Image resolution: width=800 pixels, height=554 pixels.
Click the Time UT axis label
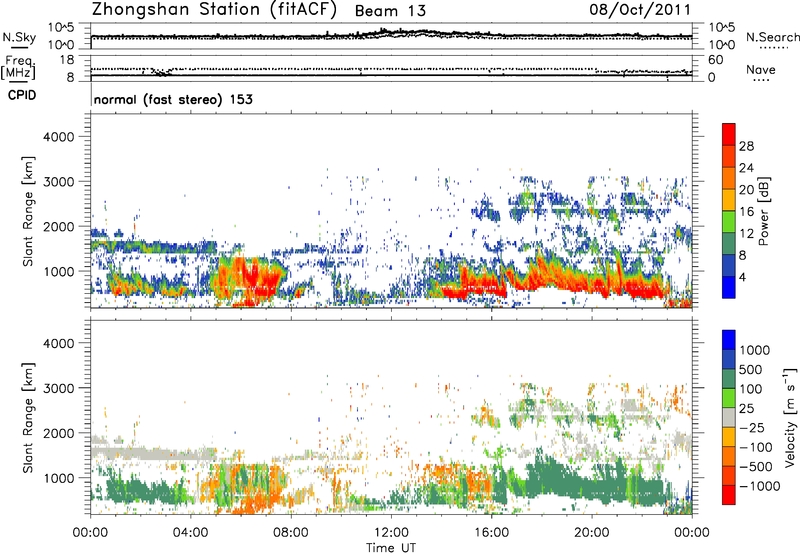[x=391, y=548]
